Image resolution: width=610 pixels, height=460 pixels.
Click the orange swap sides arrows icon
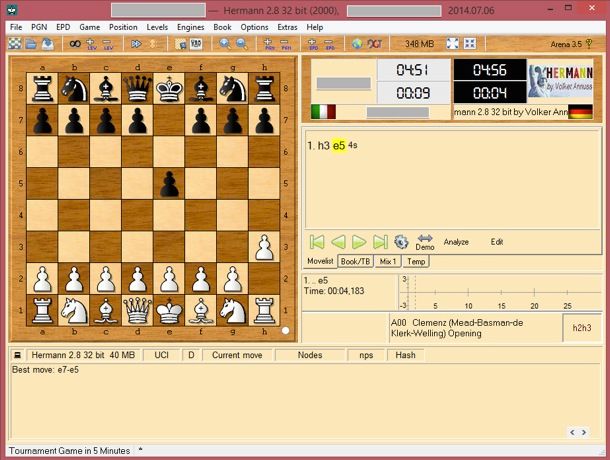point(153,44)
